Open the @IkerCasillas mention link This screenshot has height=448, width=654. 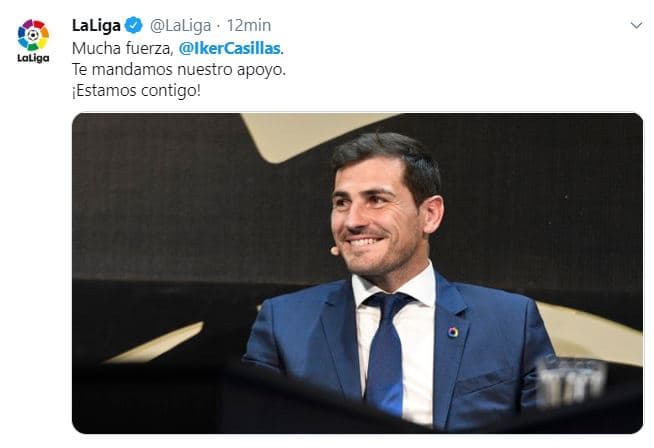coord(229,48)
